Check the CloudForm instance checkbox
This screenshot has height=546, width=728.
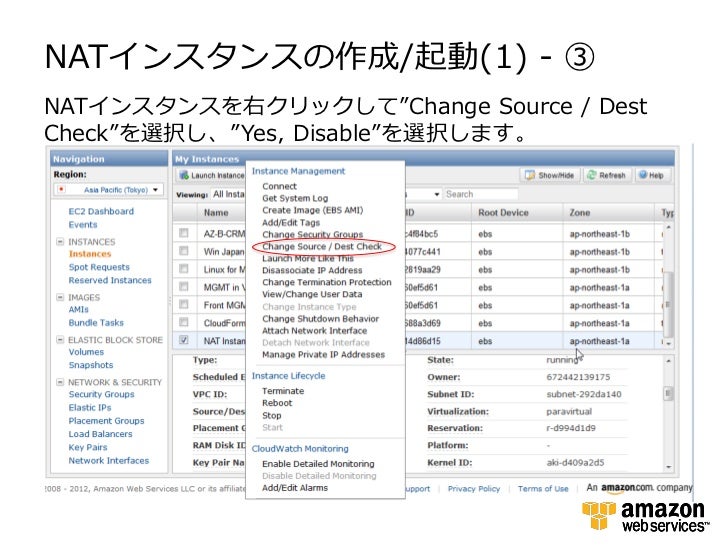pyautogui.click(x=184, y=322)
